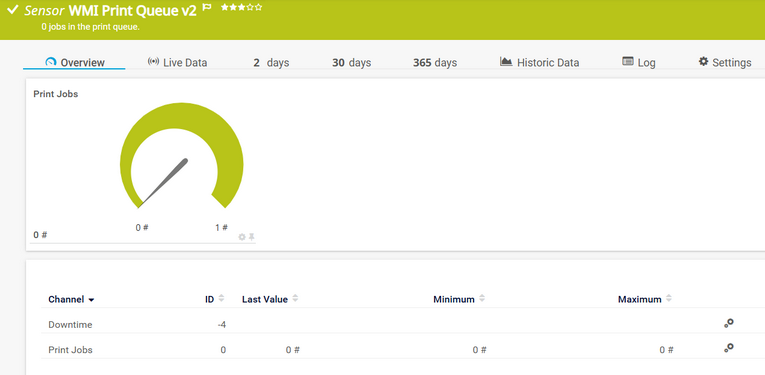Click the flag priority icon beside sensor name
Viewport: 765px width, 375px height.
click(x=207, y=8)
